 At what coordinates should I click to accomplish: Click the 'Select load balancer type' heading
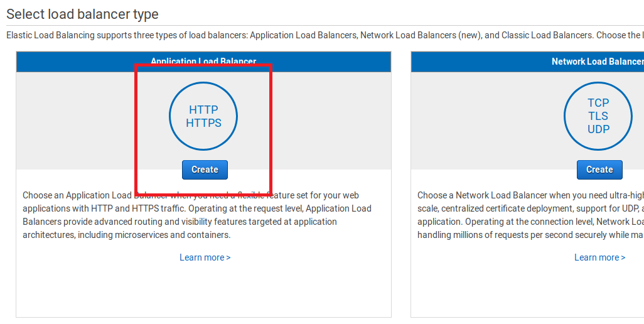(82, 14)
